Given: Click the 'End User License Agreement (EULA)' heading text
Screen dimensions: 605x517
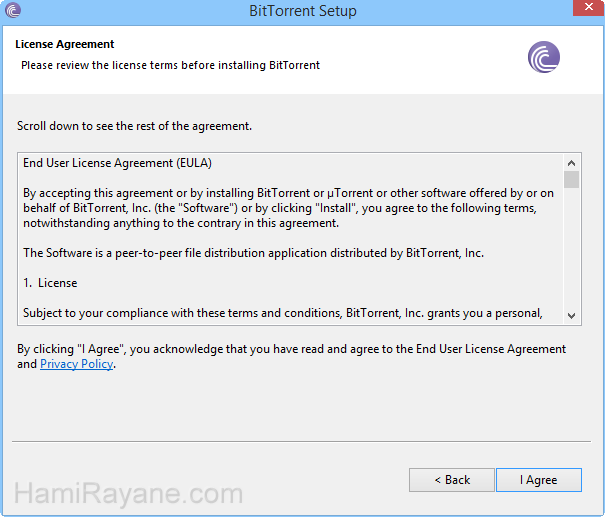Looking at the screenshot, I should point(117,163).
